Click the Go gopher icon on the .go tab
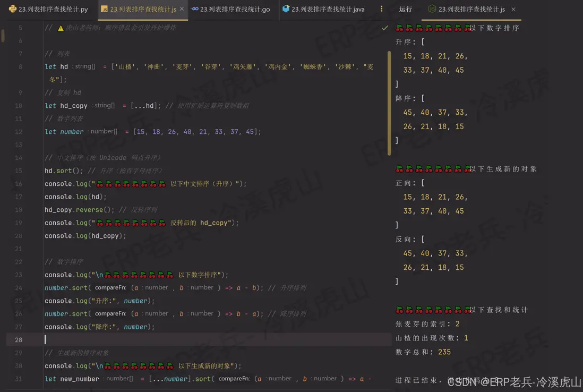The image size is (583, 392). [194, 9]
